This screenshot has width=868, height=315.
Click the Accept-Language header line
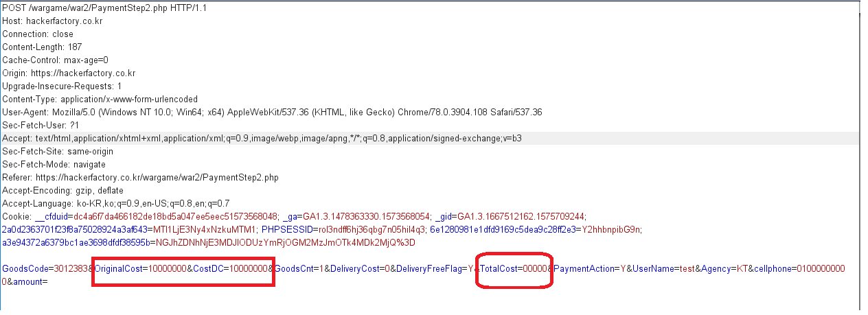(x=115, y=203)
